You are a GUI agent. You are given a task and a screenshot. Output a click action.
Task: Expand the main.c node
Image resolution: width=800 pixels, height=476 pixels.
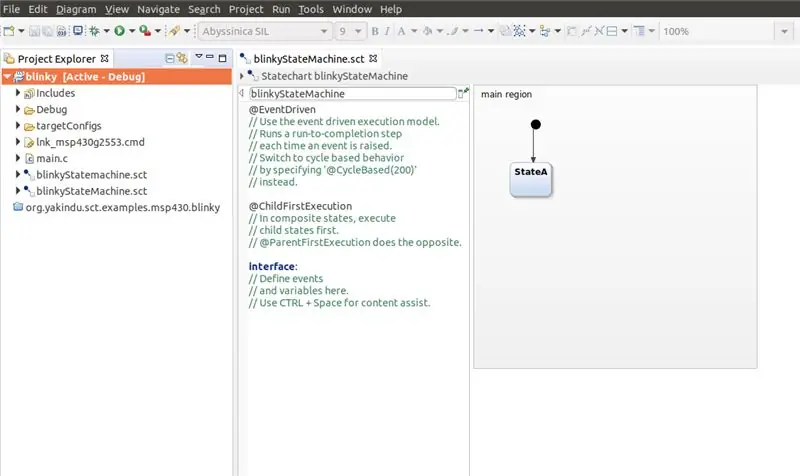point(18,158)
